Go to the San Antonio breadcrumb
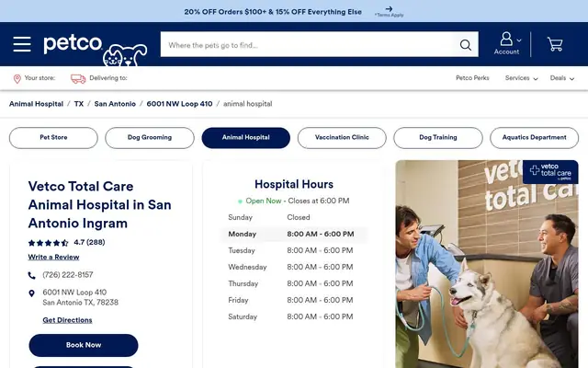Viewport: 588px width, 368px height. [115, 104]
